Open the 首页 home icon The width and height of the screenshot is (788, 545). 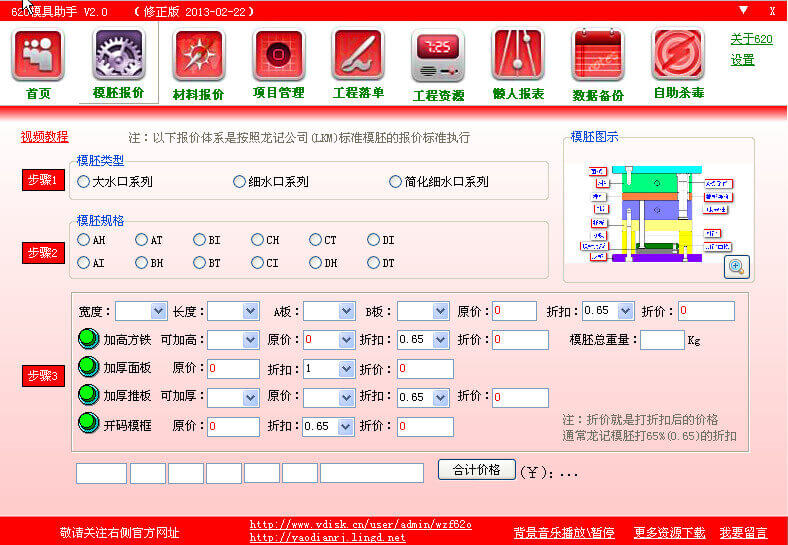pos(38,56)
